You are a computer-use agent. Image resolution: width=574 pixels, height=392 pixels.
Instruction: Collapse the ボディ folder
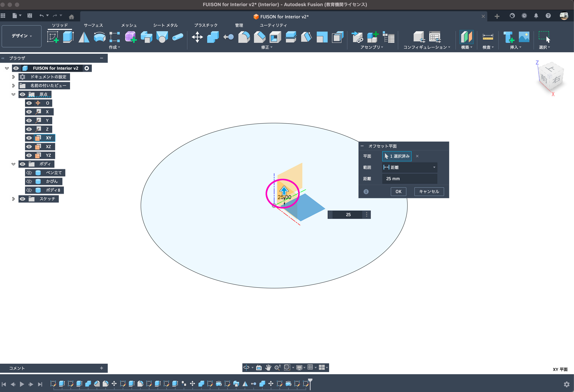13,164
